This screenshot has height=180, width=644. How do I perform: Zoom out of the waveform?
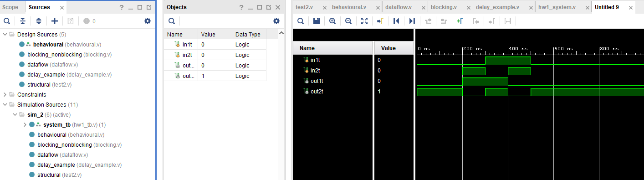[348, 21]
